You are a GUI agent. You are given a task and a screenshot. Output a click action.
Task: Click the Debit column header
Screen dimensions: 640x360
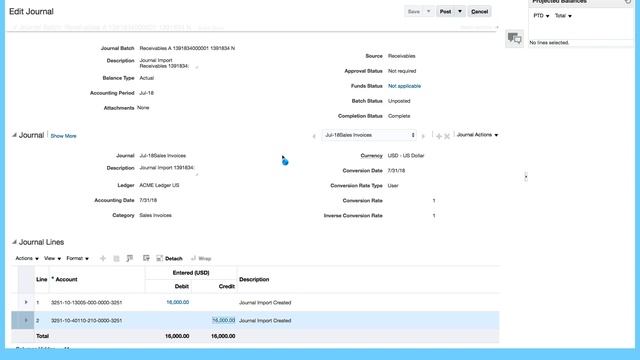point(182,287)
